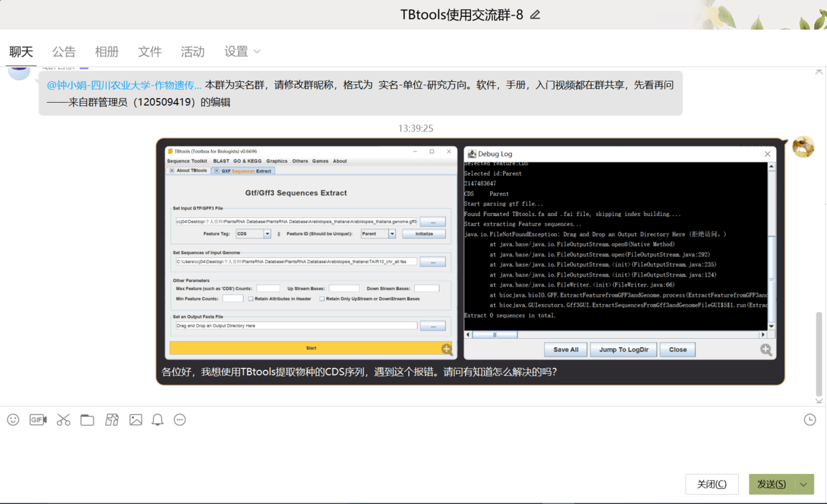Click the pencil icon to edit group name

click(x=535, y=15)
